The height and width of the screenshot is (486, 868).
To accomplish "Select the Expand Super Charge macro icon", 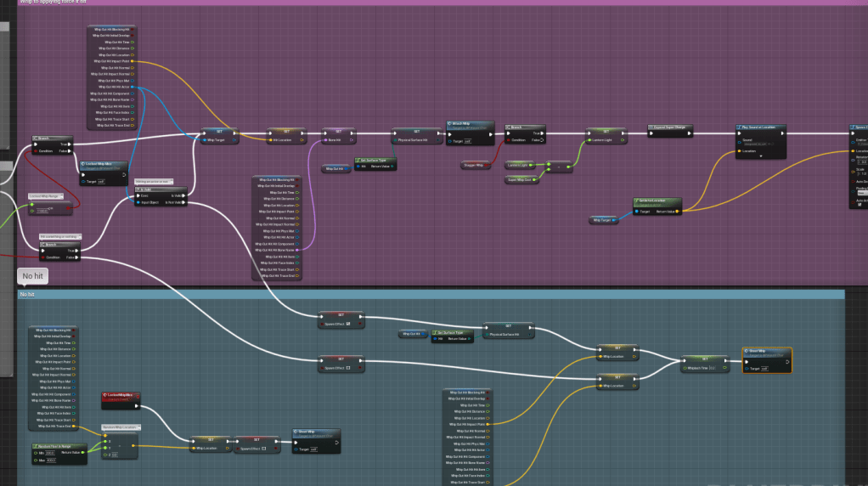I will [x=653, y=127].
